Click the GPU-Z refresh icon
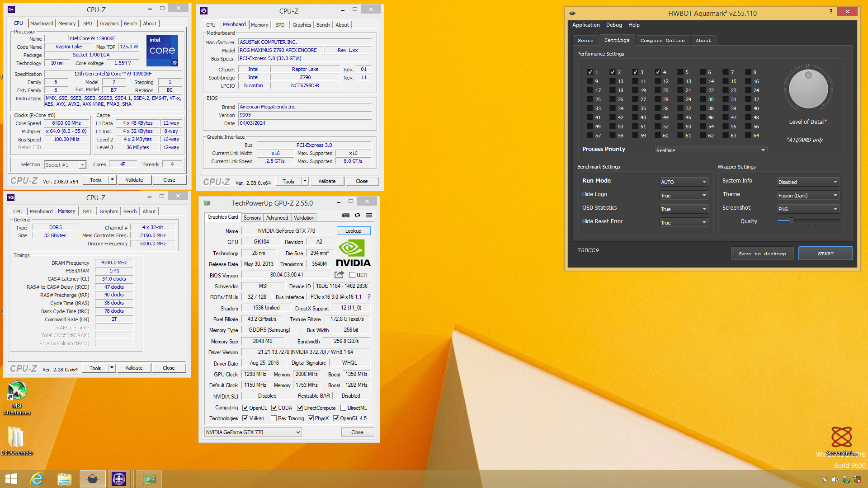 [357, 216]
